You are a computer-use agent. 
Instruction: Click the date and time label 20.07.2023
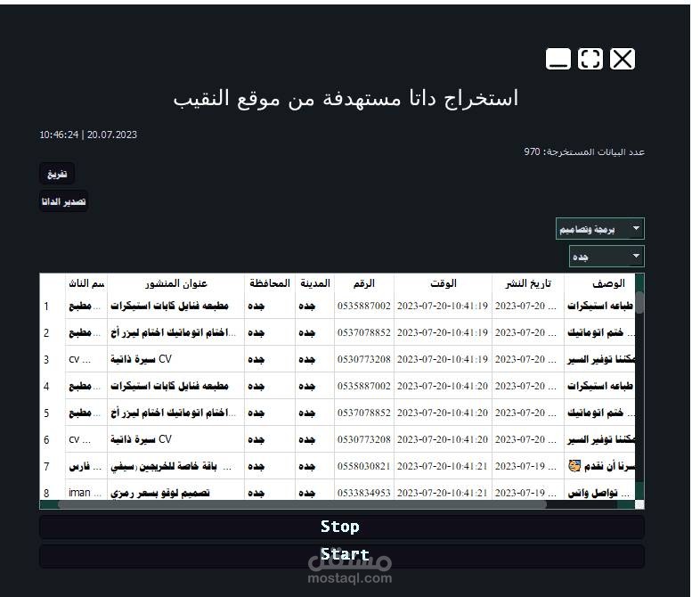88,135
